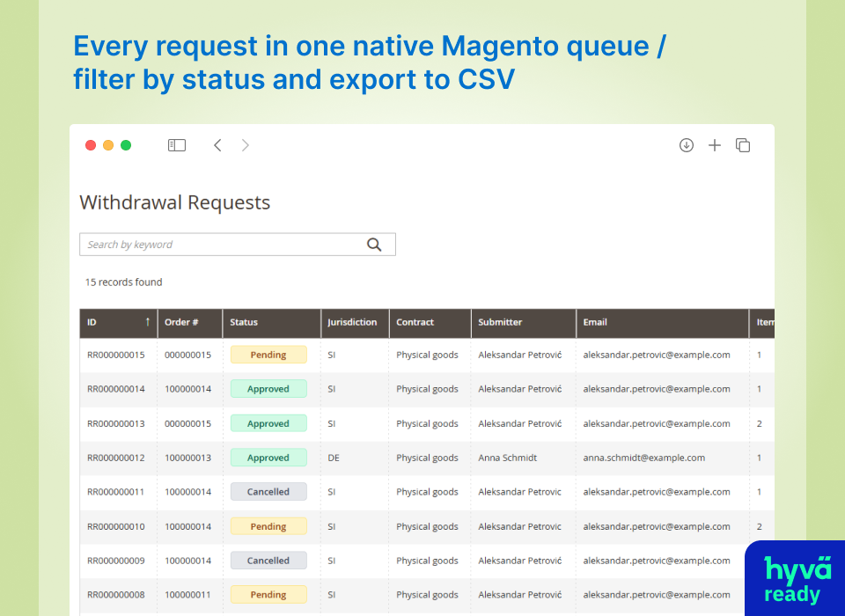Click email in RR000000015 row

657,355
